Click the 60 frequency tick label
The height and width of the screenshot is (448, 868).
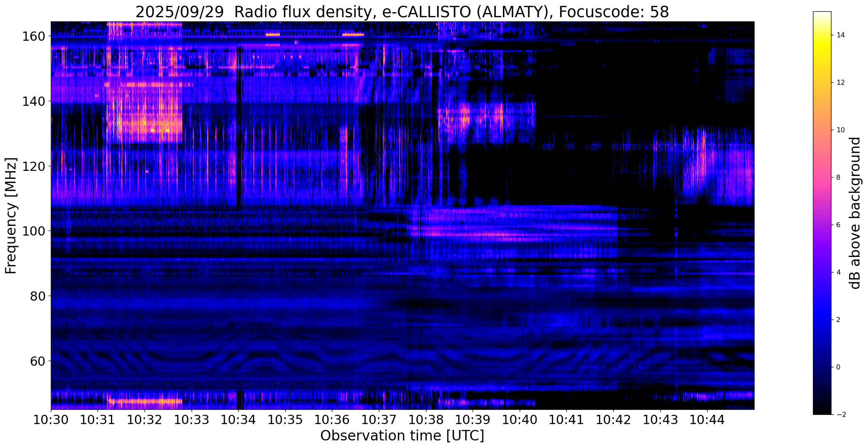[39, 361]
